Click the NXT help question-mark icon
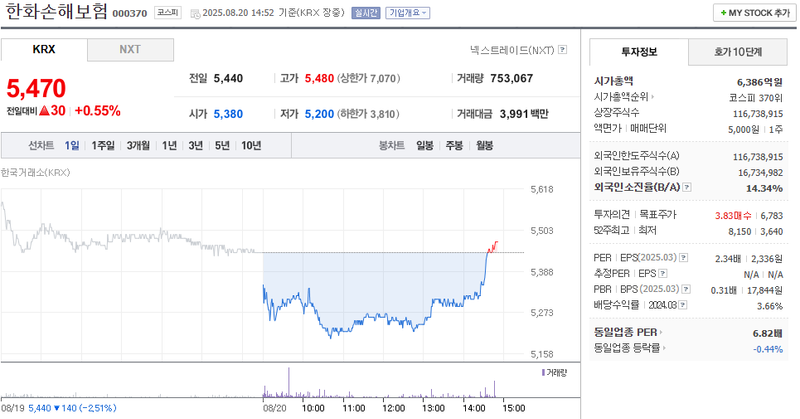 tap(562, 50)
